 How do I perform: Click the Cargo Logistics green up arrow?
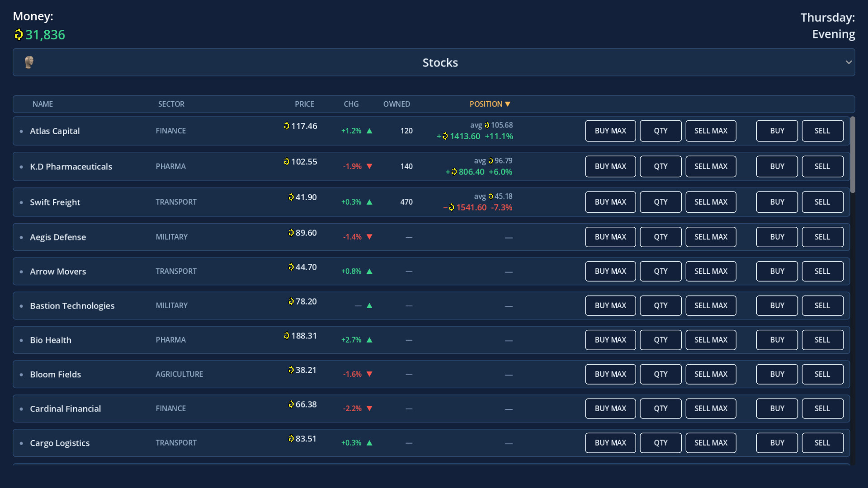[x=369, y=443]
